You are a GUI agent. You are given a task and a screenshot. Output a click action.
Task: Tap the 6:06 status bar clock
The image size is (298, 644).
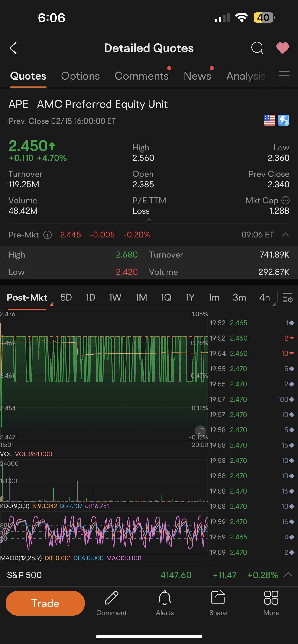click(x=52, y=18)
